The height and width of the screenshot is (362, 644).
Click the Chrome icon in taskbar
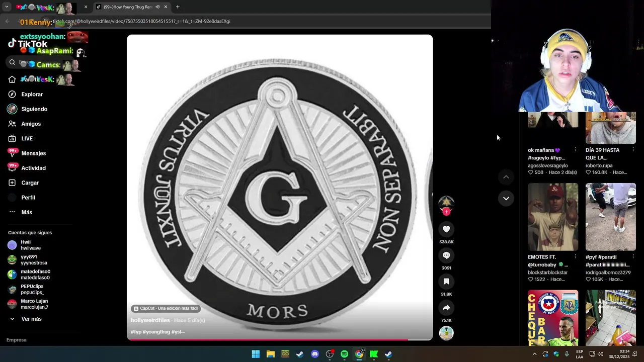pos(359,354)
